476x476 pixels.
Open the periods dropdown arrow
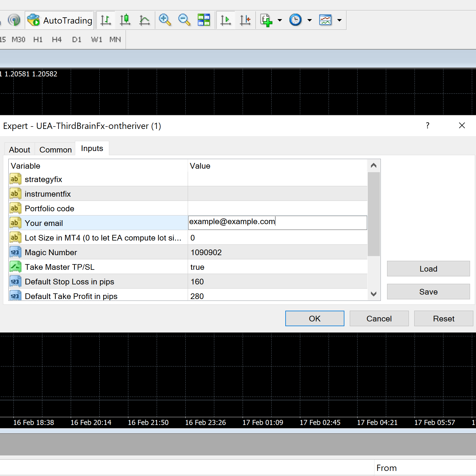pyautogui.click(x=310, y=20)
